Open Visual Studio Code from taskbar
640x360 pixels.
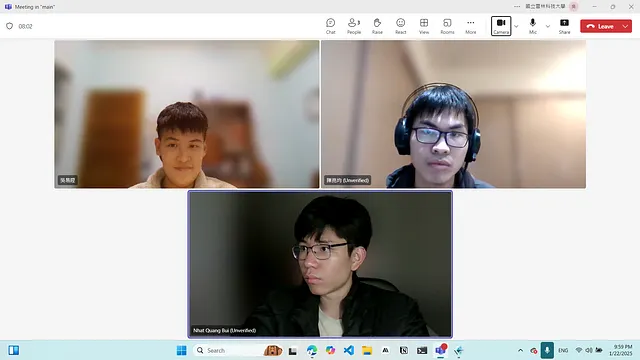[349, 350]
